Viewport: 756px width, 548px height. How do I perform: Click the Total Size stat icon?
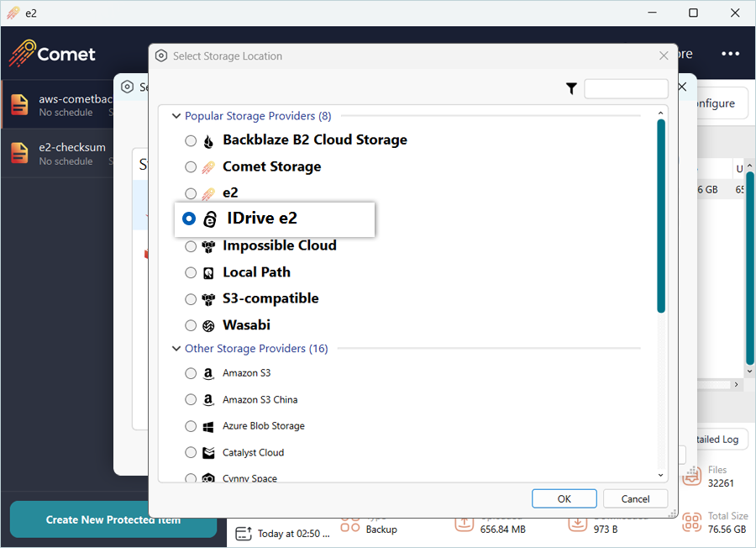692,523
